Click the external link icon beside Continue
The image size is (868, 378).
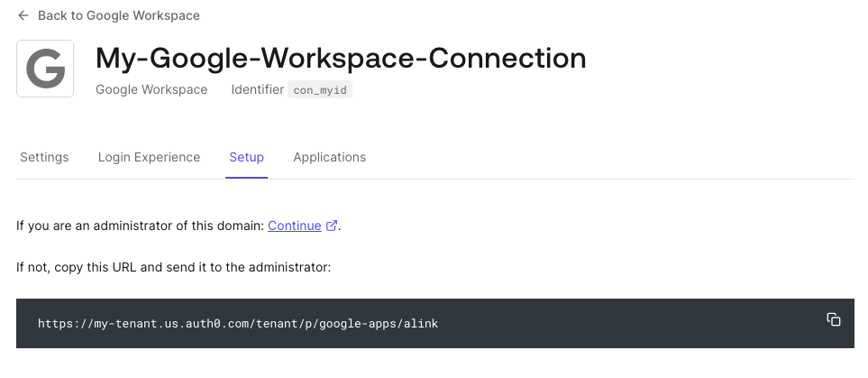332,226
